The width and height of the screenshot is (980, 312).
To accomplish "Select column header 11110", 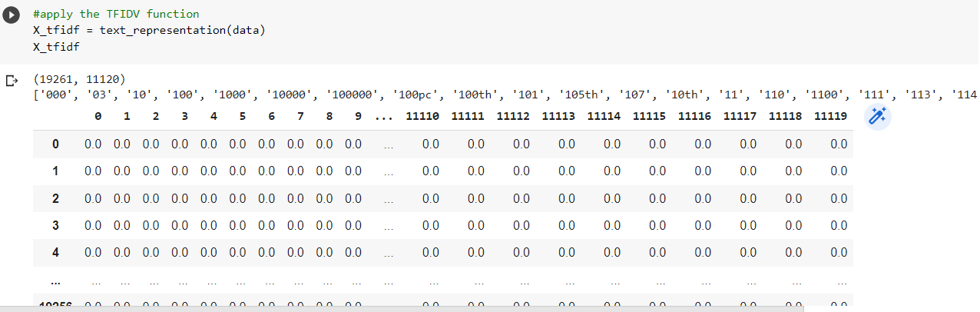I will click(422, 117).
